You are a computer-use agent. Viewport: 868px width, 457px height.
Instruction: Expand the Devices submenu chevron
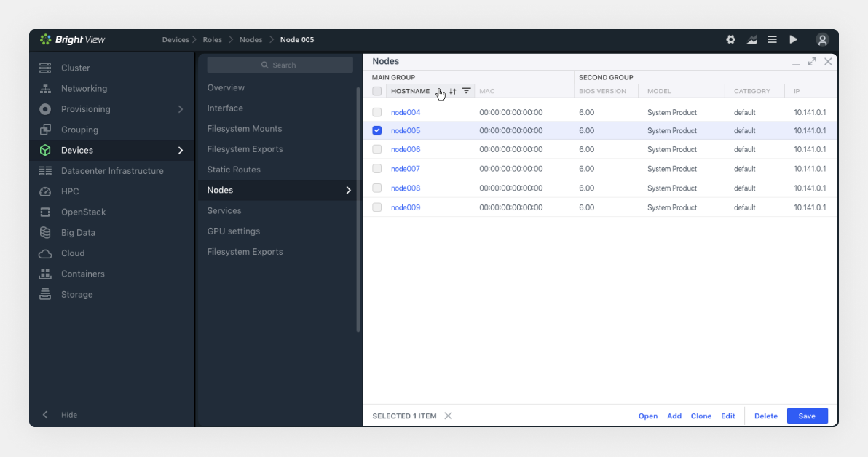[181, 151]
